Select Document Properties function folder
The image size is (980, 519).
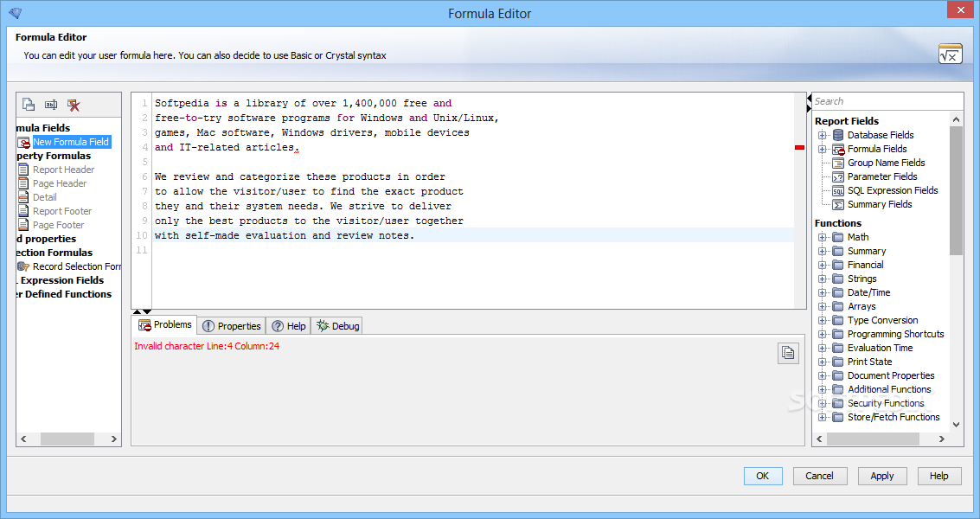tap(891, 375)
